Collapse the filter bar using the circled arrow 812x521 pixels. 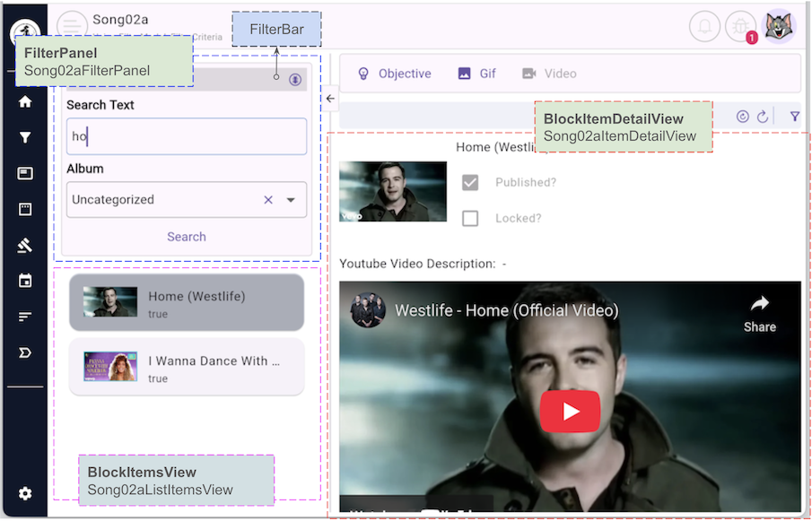coord(295,80)
